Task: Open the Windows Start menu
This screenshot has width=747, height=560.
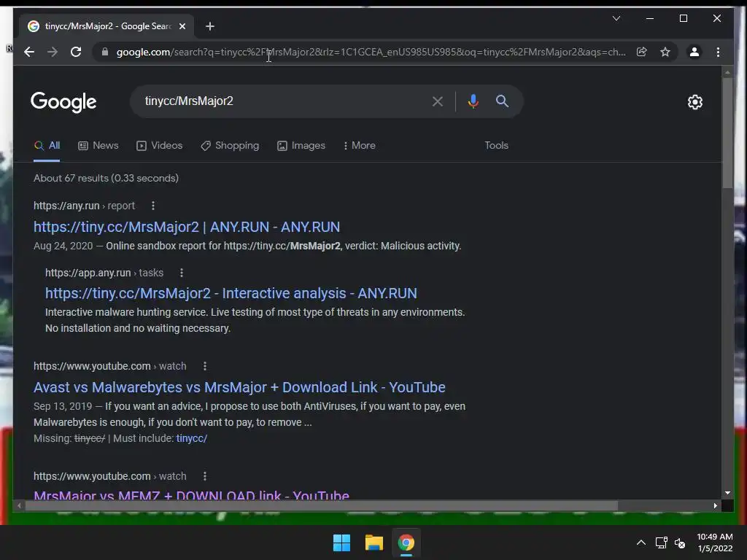Action: 341,542
